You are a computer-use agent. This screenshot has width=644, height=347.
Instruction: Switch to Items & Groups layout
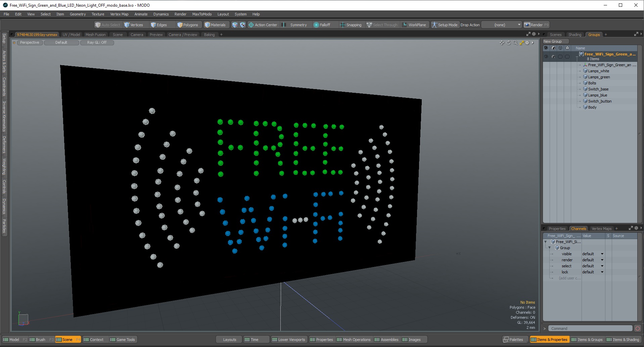(x=587, y=340)
